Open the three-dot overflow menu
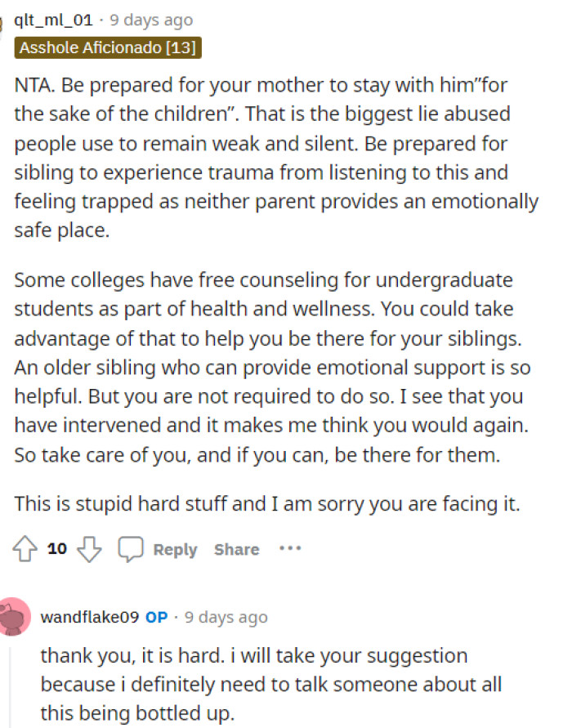Screen dimensions: 572x728 coord(290,549)
